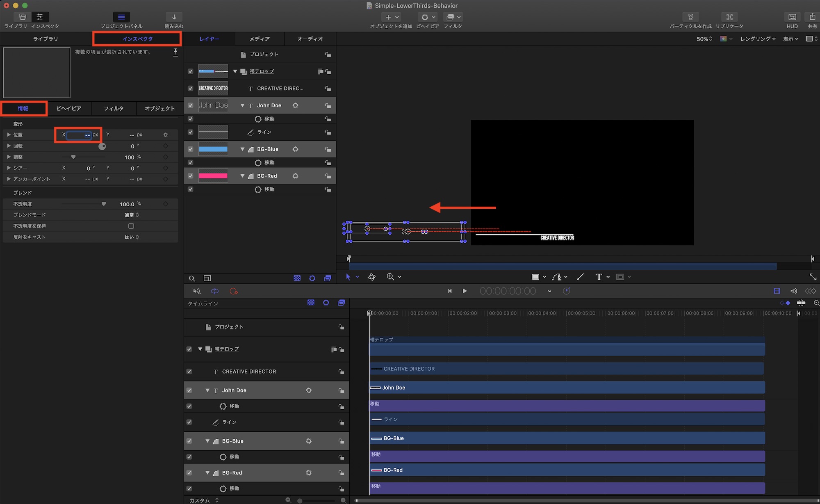The image size is (820, 504).
Task: Click the record animation button
Action: tap(234, 291)
